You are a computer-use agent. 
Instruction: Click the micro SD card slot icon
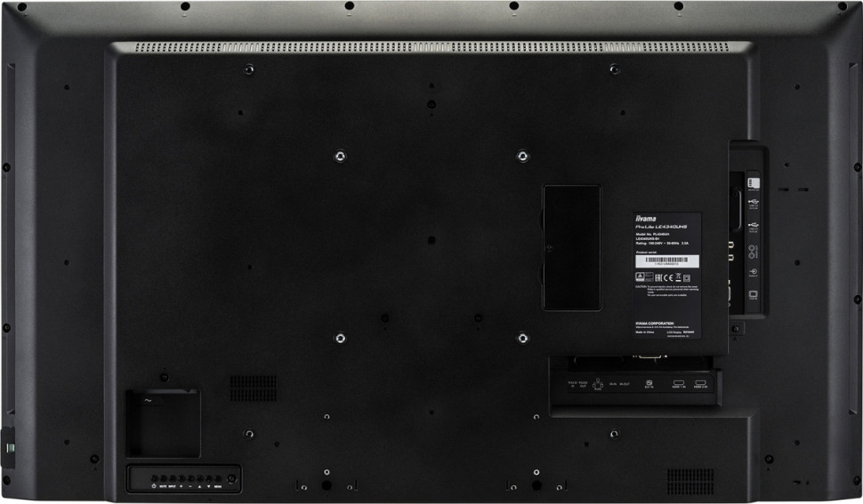pos(754,183)
